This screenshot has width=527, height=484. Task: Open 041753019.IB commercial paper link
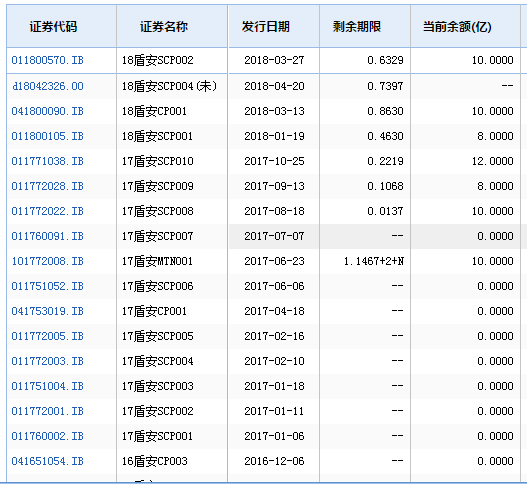47,311
